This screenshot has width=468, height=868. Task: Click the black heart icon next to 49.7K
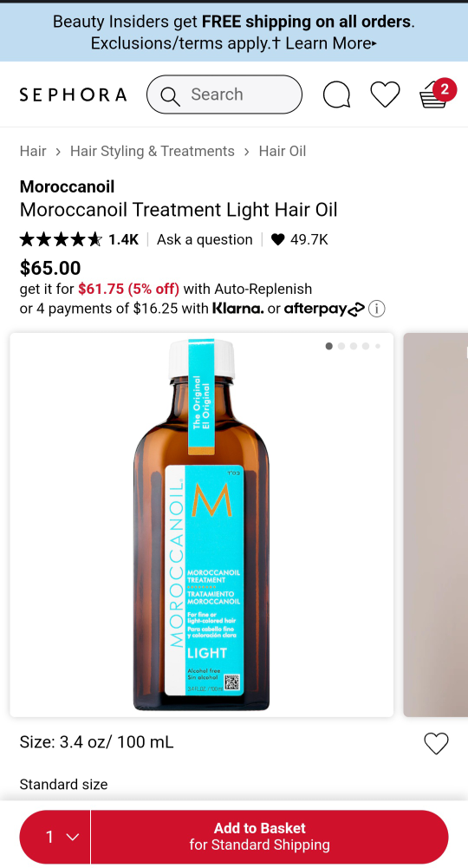coord(277,239)
